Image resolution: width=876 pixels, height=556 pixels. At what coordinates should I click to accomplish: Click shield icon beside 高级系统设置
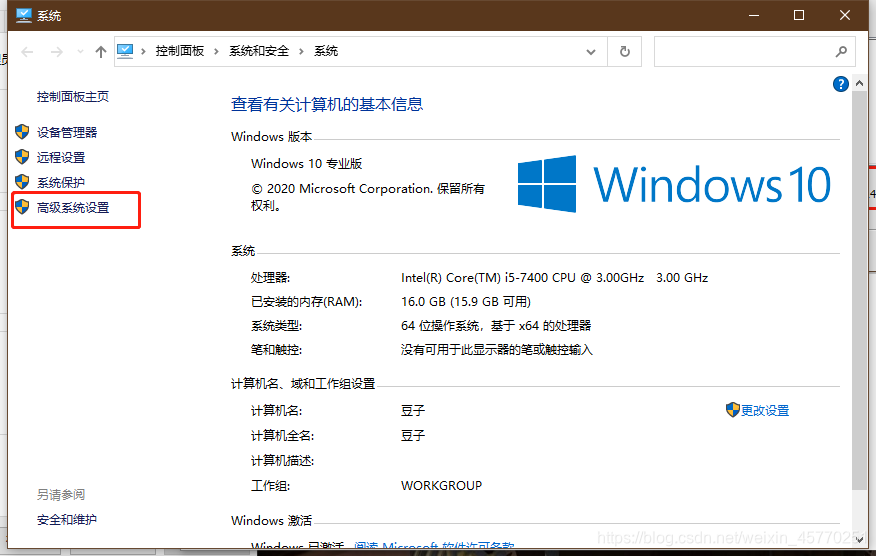22,207
